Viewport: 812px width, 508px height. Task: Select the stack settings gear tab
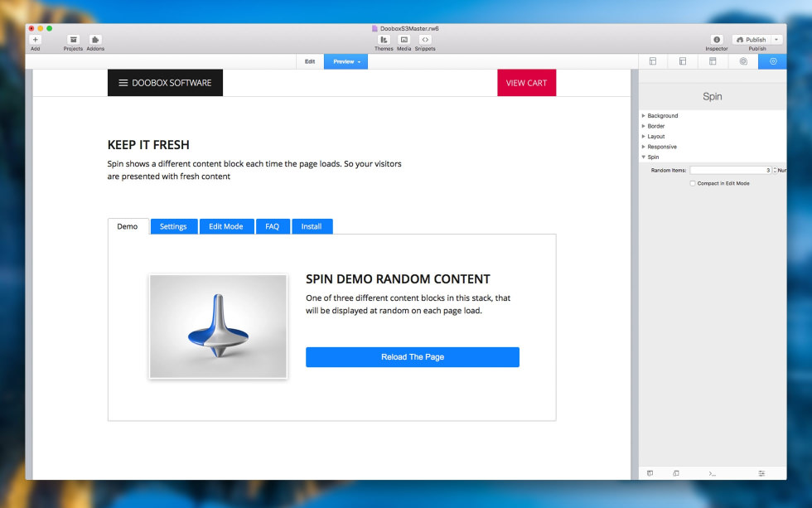click(772, 61)
